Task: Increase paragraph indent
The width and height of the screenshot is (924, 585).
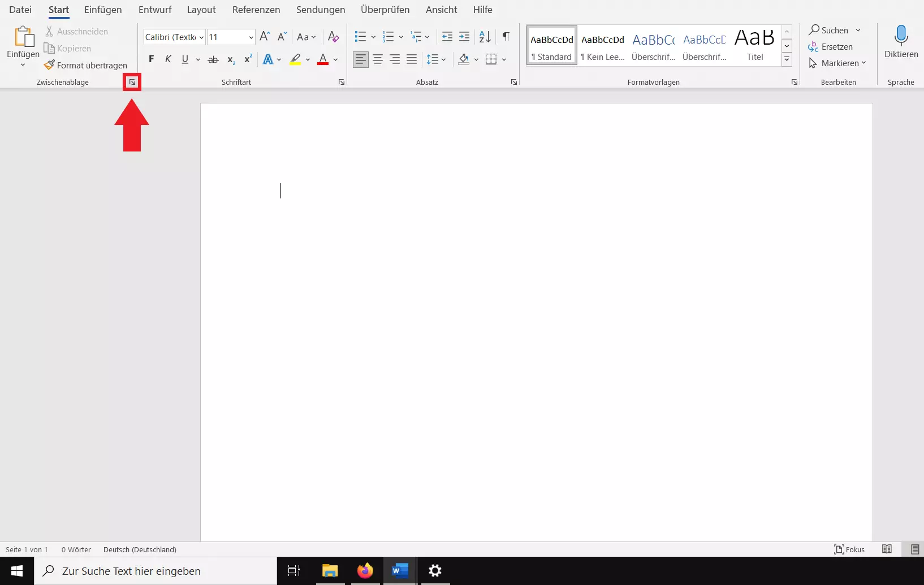Action: (x=464, y=37)
